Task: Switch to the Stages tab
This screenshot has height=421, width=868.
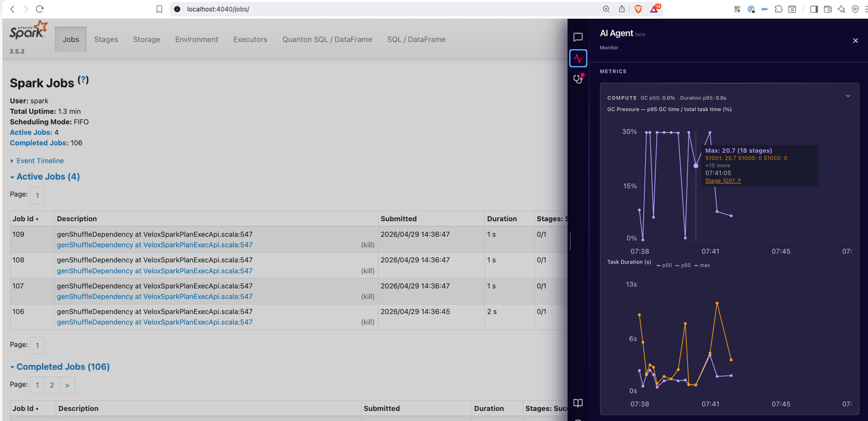Action: [106, 39]
